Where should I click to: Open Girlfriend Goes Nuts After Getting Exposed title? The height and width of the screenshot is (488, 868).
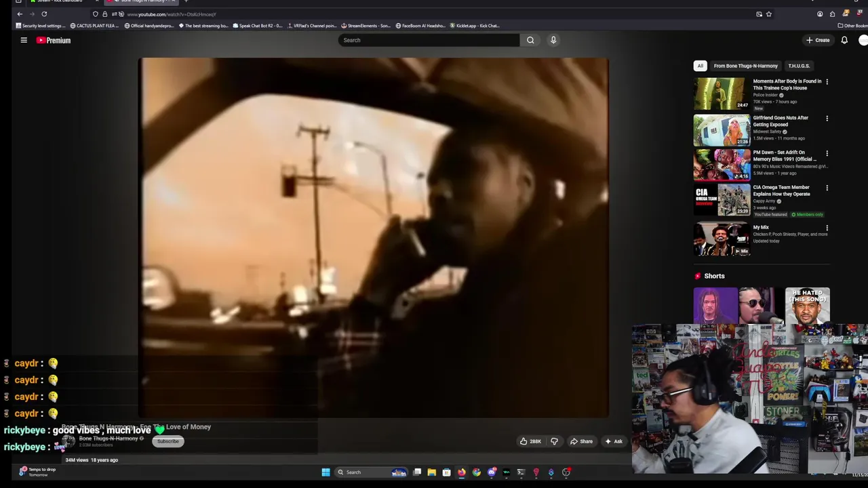pos(781,121)
